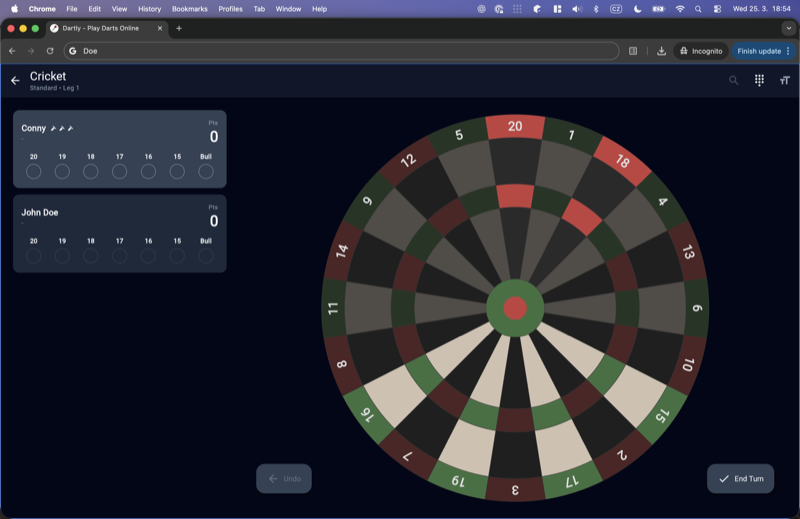Image resolution: width=800 pixels, height=519 pixels.
Task: Focus the address bar containing Doe
Action: pos(341,51)
